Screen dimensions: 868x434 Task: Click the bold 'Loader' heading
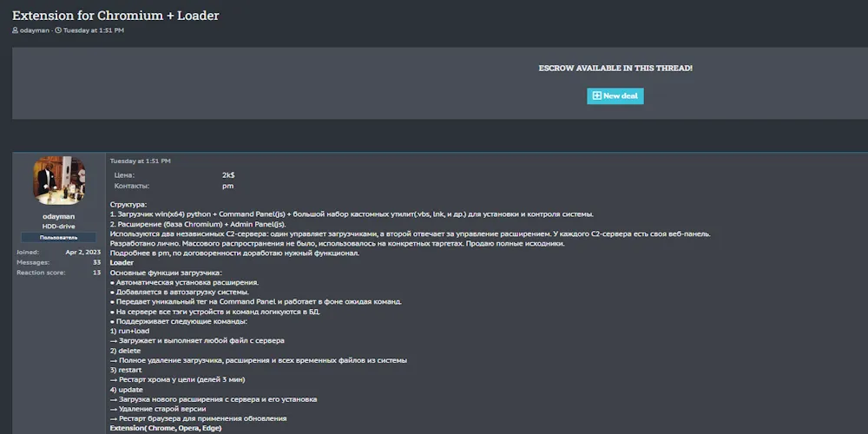(x=122, y=263)
